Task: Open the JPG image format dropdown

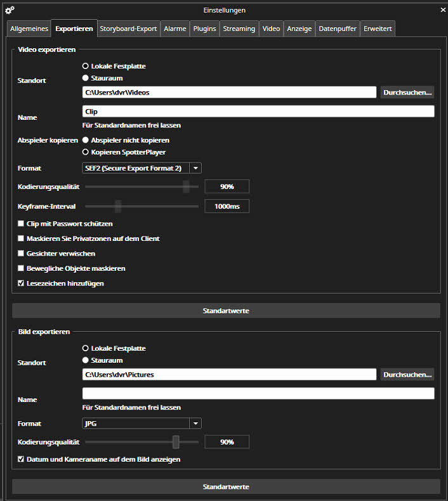Action: coord(196,424)
